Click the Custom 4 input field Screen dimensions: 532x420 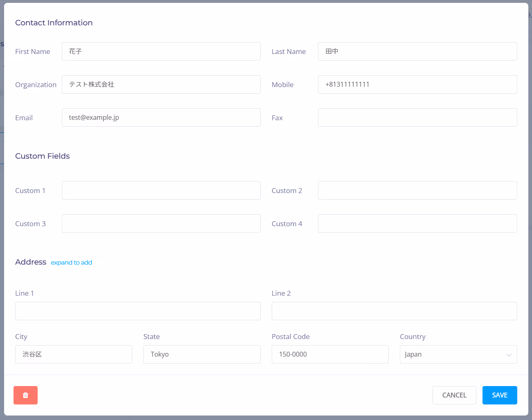(417, 223)
